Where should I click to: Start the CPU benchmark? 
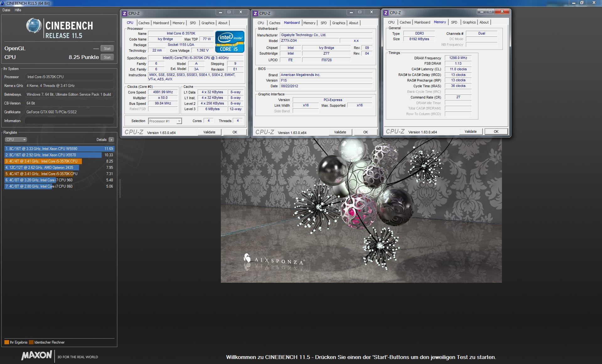107,57
